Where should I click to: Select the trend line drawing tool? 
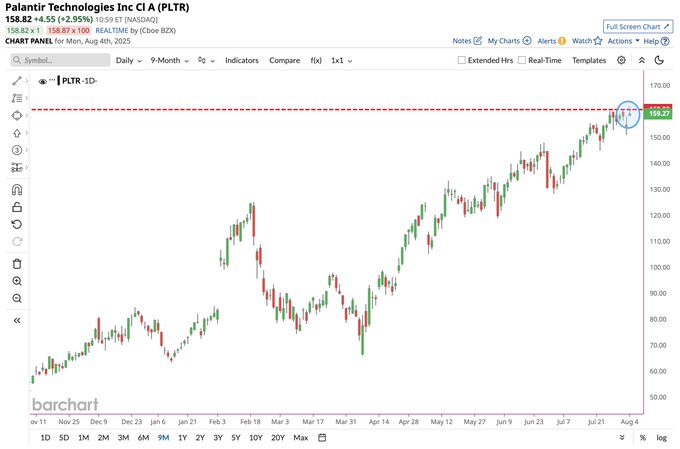(17, 81)
